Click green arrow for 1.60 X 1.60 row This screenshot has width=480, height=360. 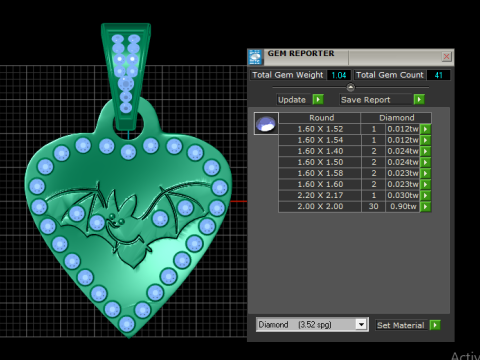[x=426, y=184]
